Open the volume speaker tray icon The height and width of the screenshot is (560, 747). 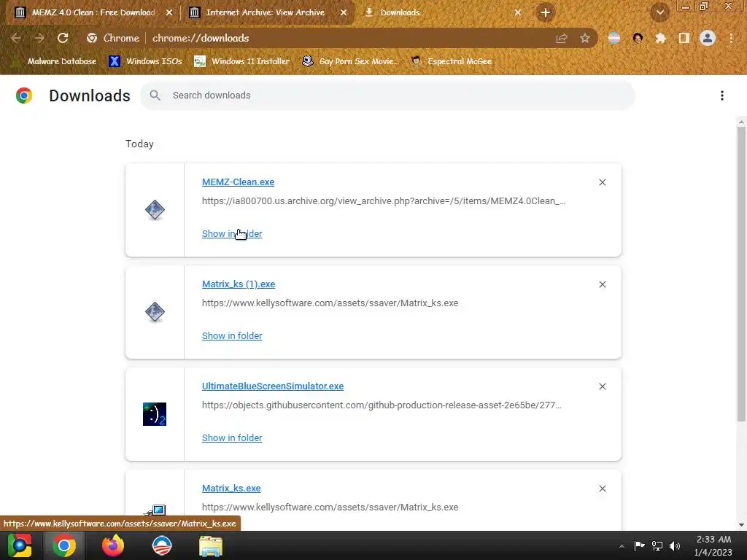675,545
